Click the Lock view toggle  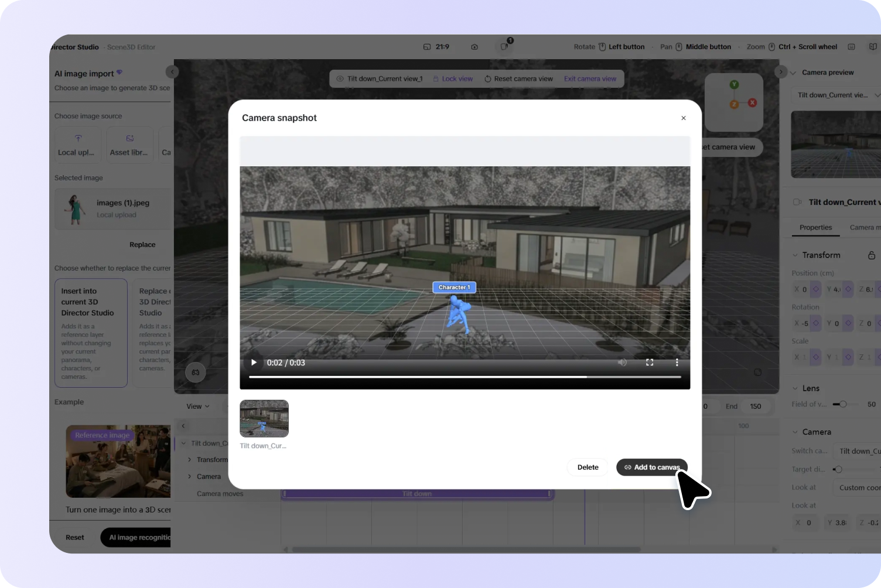453,79
